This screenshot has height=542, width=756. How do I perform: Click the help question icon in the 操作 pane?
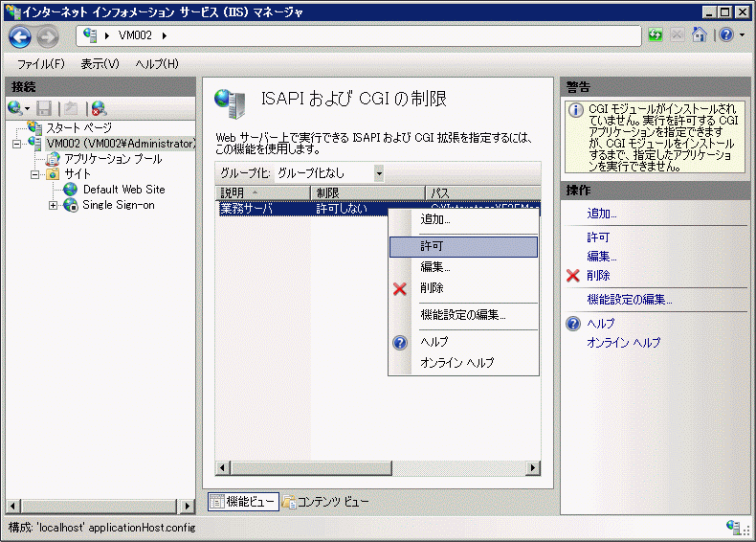573,324
